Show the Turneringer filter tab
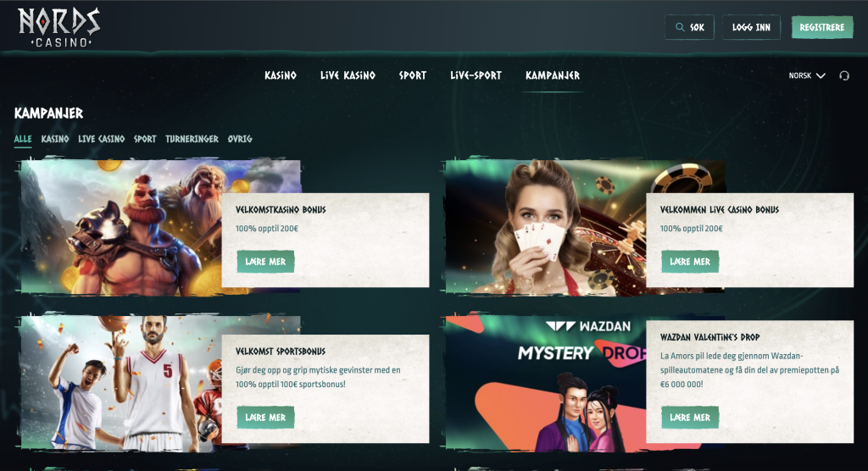 pyautogui.click(x=192, y=139)
